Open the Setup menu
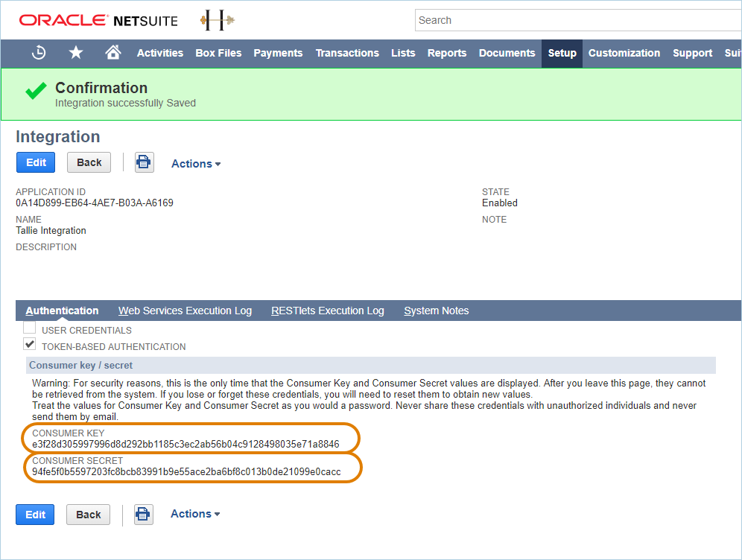 pos(562,54)
